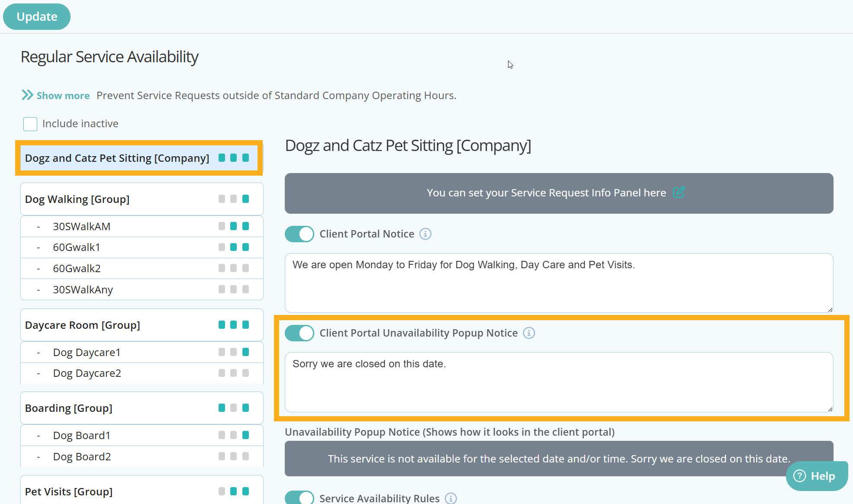Click info icon beside Unavailability Popup Notice

[529, 333]
